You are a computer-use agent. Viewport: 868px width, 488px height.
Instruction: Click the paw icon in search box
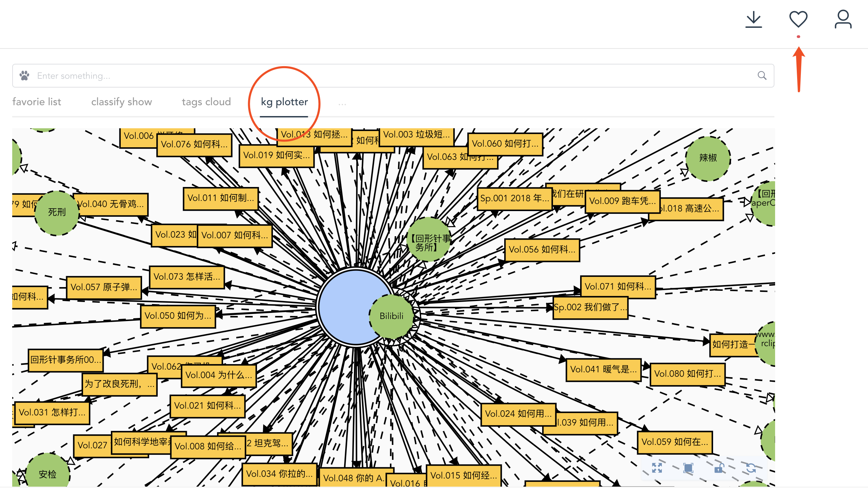coord(24,75)
